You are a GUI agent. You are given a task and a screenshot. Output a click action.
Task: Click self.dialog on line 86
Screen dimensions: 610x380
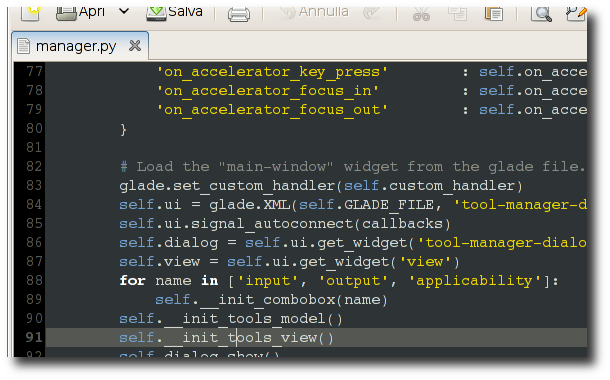coord(169,243)
